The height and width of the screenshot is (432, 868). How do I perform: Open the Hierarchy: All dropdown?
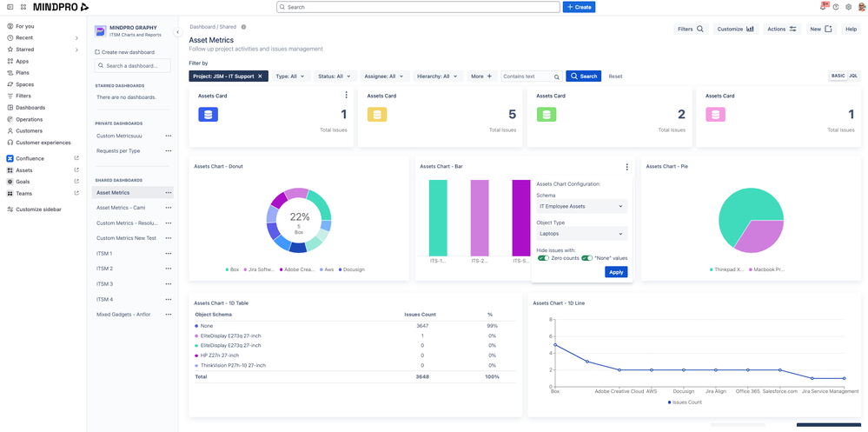[x=438, y=76]
